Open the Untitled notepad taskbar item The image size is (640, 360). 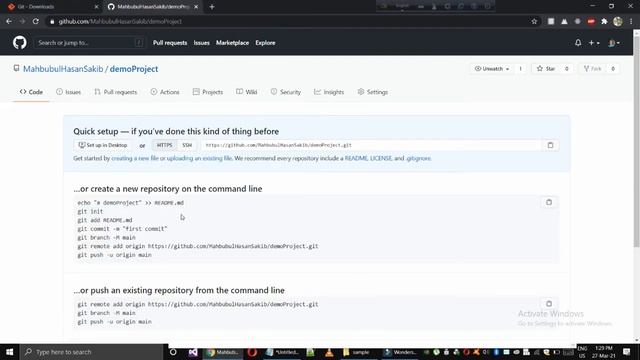point(283,352)
